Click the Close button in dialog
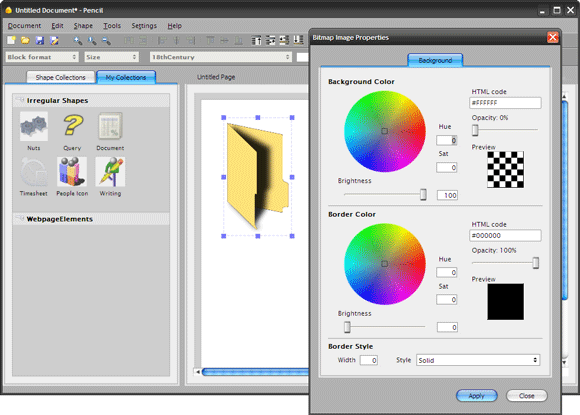580x415 pixels. 526,396
